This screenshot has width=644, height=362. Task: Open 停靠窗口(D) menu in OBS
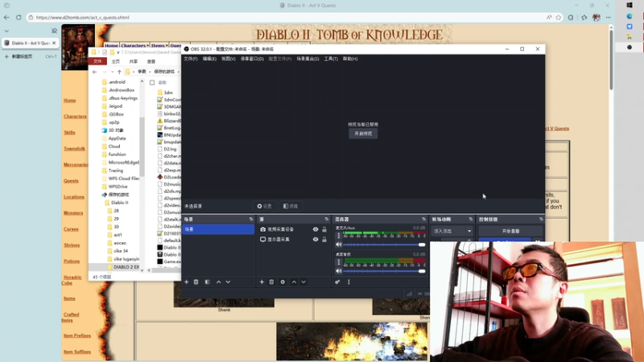tap(252, 59)
